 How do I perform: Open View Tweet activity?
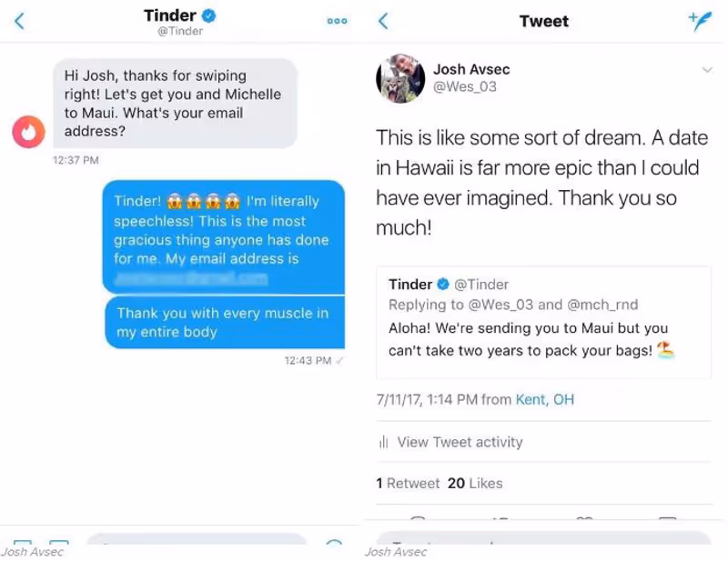click(x=460, y=442)
